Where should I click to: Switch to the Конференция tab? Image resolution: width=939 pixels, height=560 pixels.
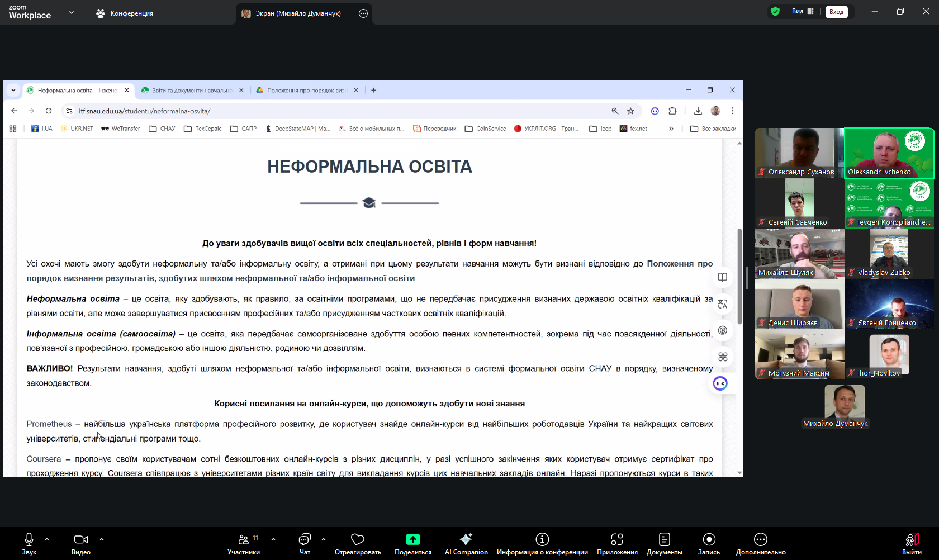[x=125, y=13]
